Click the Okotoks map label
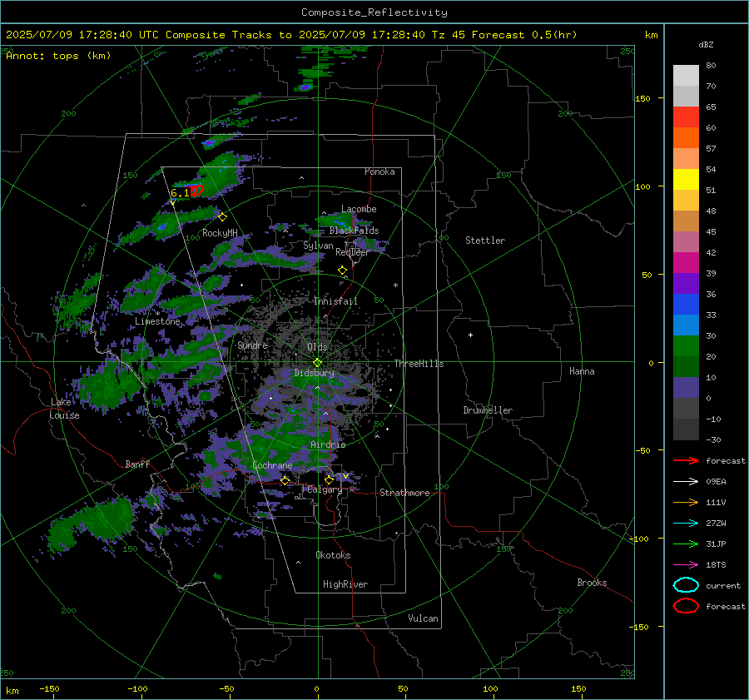 pos(333,555)
